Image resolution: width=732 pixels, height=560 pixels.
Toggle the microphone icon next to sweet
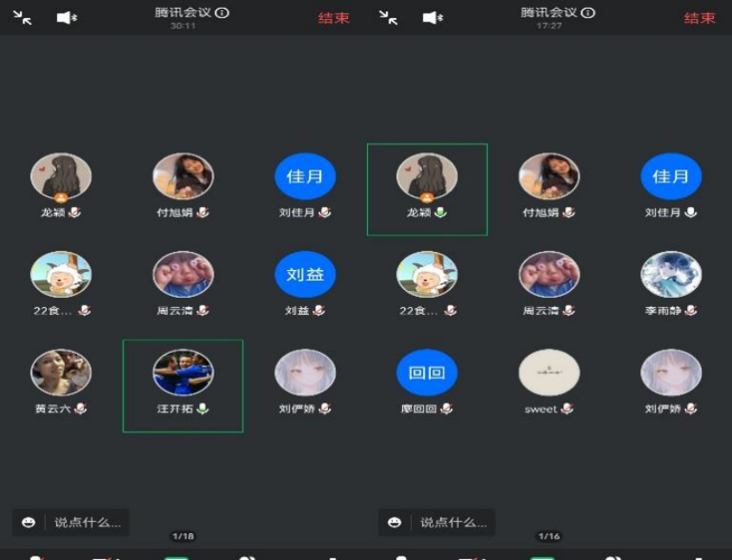(567, 409)
